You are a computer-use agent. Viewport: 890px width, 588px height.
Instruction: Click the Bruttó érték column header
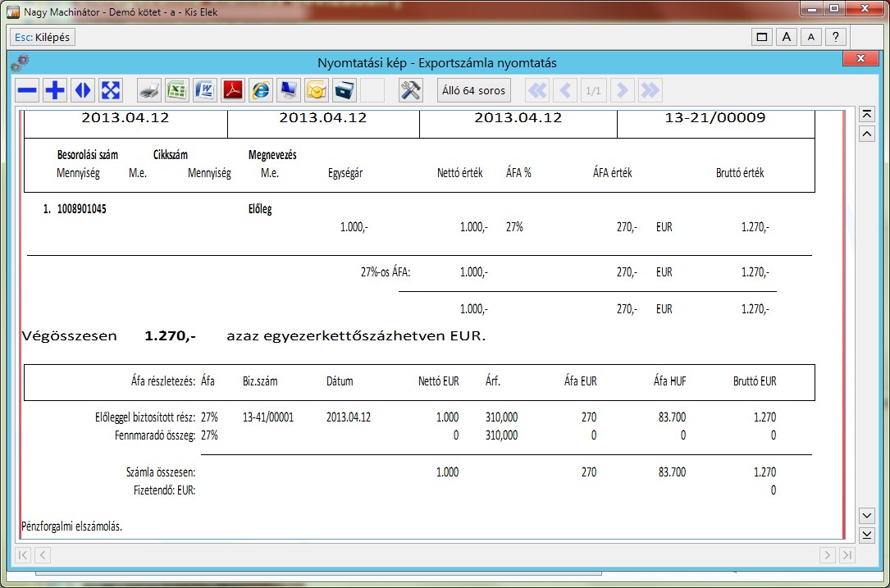coord(740,173)
